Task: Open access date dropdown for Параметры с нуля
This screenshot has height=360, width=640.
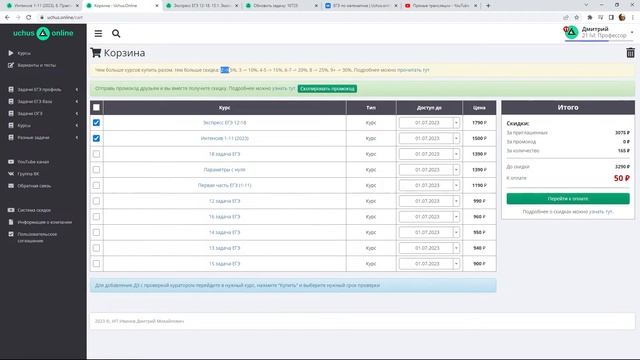Action: point(429,169)
